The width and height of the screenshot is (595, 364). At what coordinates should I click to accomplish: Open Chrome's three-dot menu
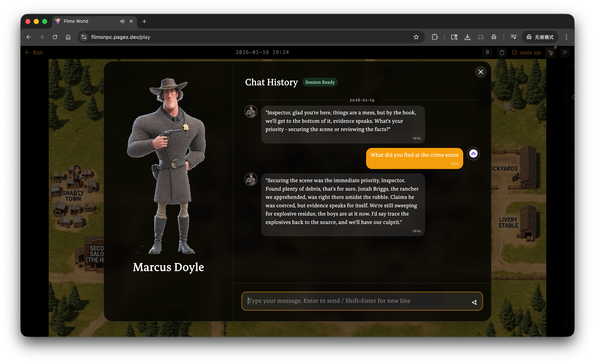click(x=566, y=37)
